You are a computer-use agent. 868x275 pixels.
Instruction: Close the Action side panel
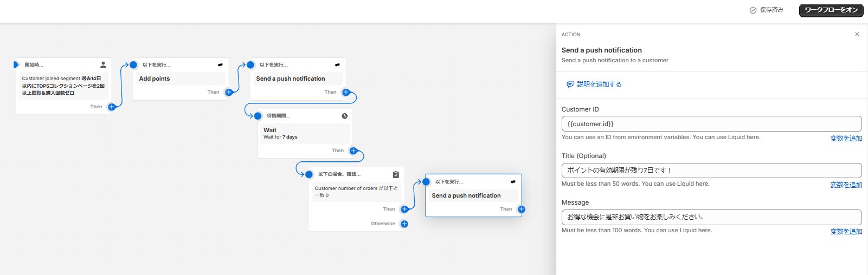(x=857, y=34)
